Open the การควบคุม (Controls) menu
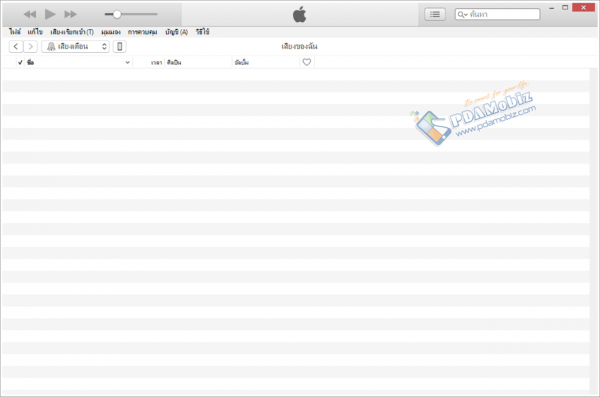 [x=142, y=32]
